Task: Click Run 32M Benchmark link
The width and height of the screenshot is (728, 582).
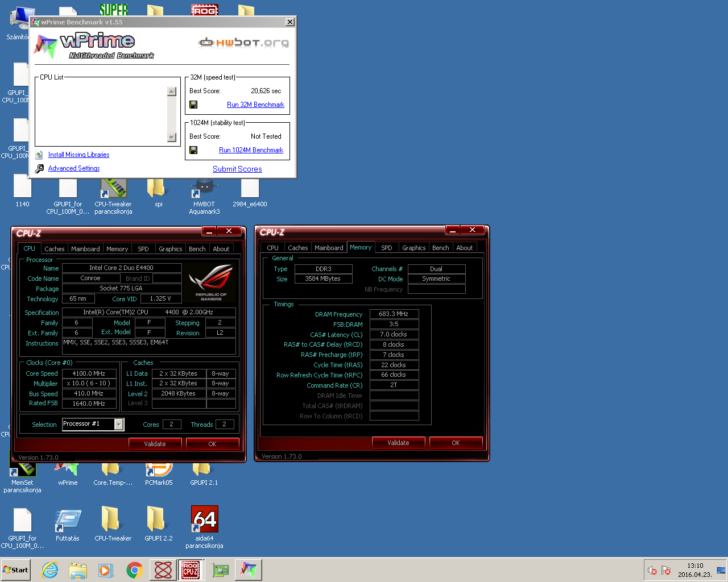Action: [x=255, y=105]
